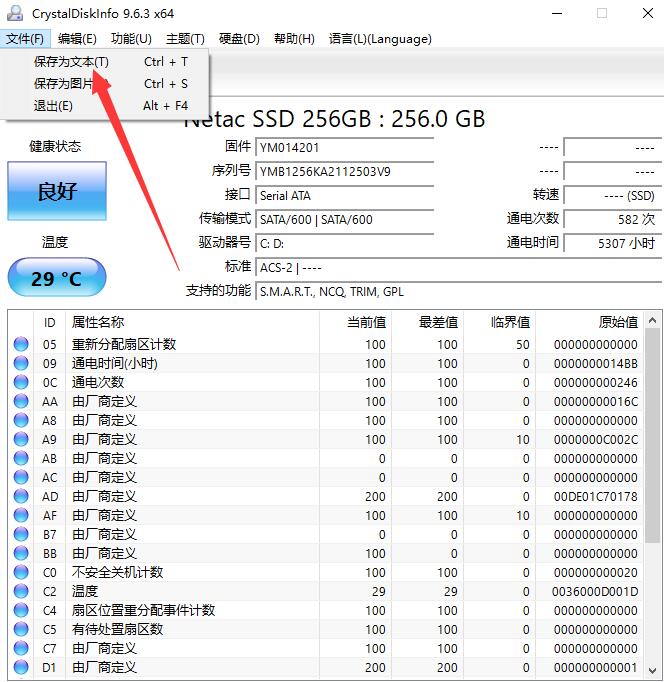The width and height of the screenshot is (664, 682).
Task: Click raw value 0000000C002C
Action: 596,439
